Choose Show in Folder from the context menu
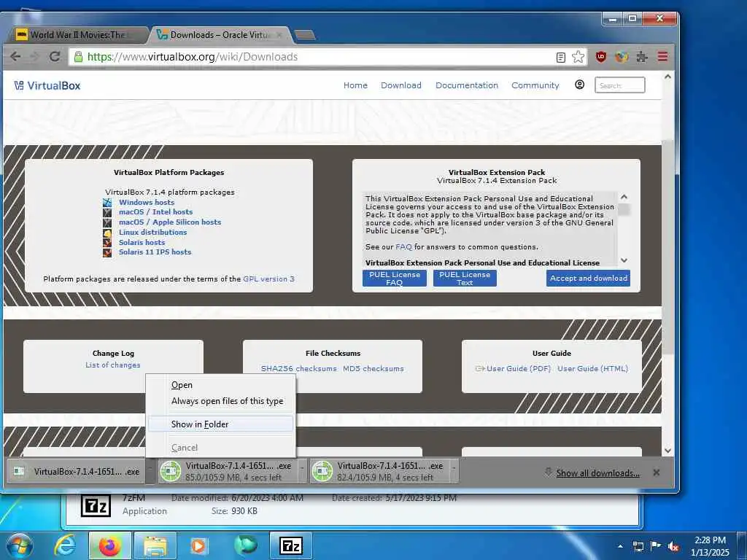Screen dimensions: 747x560 click(x=220, y=424)
